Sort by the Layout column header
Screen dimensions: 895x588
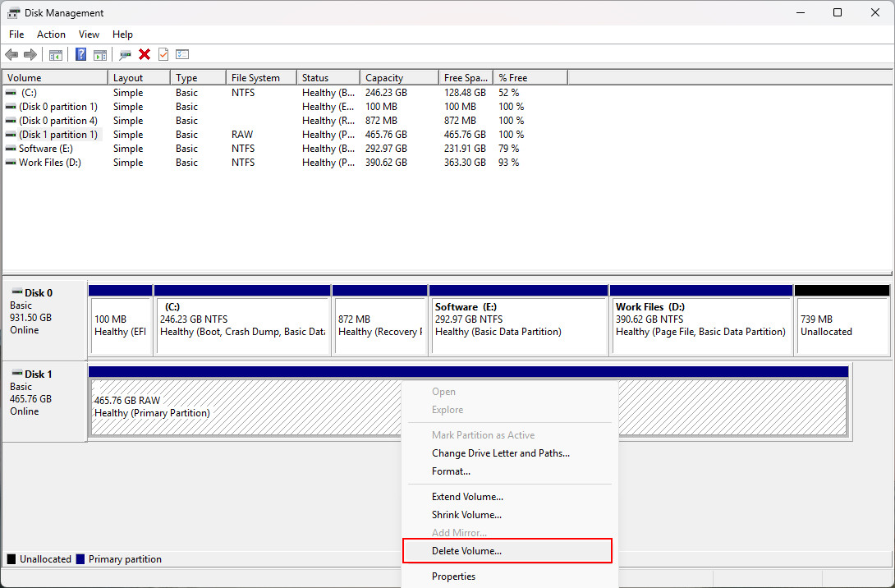click(x=139, y=78)
